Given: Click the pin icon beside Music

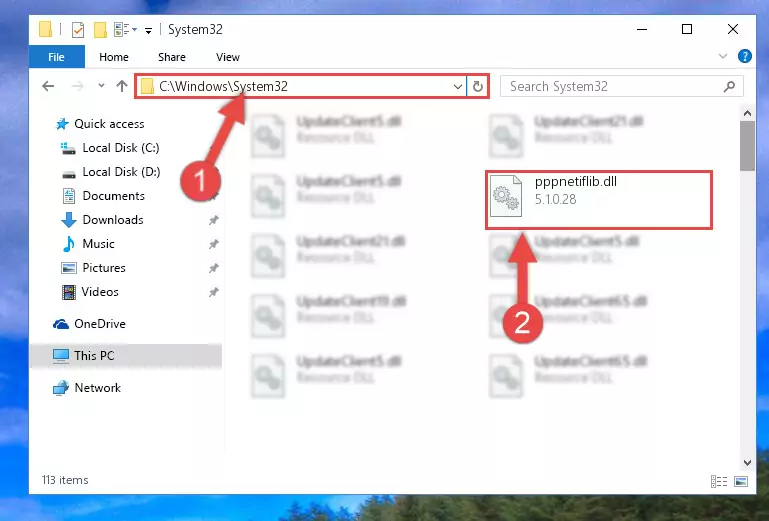Looking at the screenshot, I should (213, 244).
